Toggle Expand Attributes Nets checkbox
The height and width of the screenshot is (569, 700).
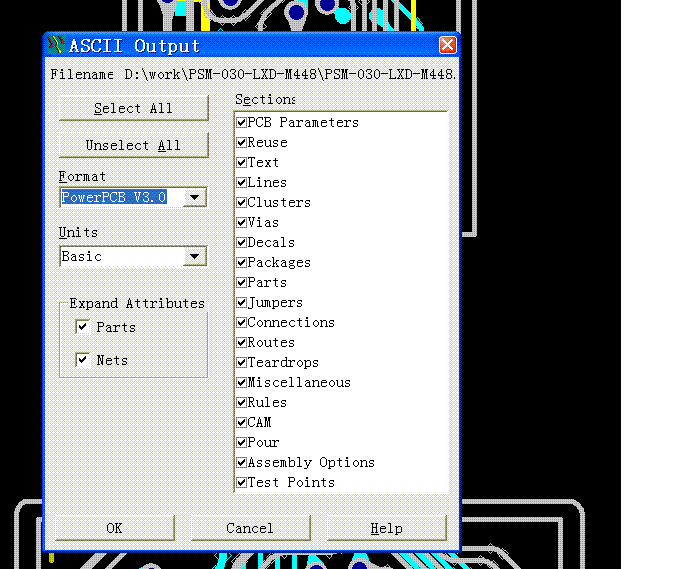pos(83,360)
